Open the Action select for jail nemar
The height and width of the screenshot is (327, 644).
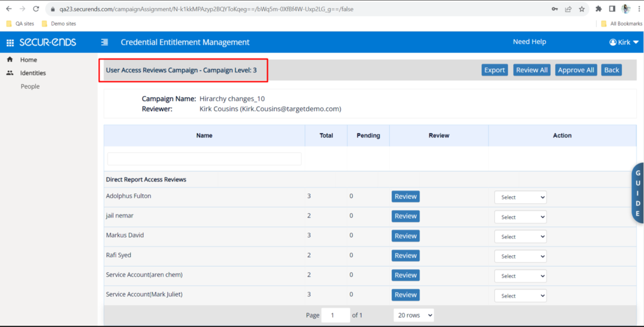pyautogui.click(x=520, y=217)
